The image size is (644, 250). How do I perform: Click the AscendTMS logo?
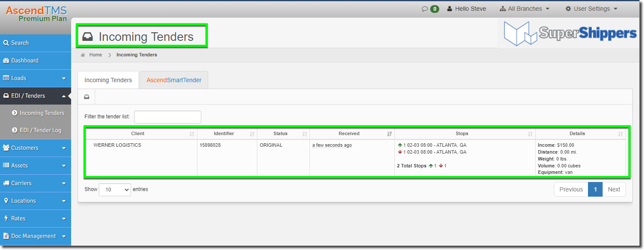(x=37, y=13)
